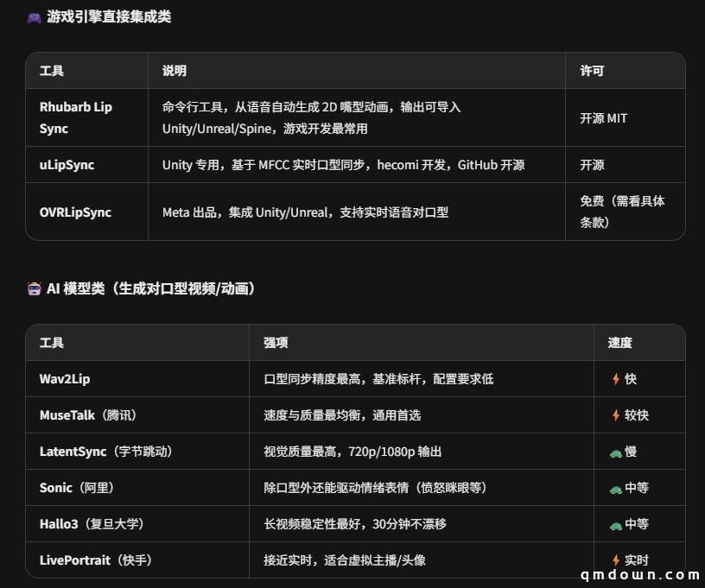The image size is (705, 588).
Task: Click the 强项 column header
Action: tap(276, 343)
